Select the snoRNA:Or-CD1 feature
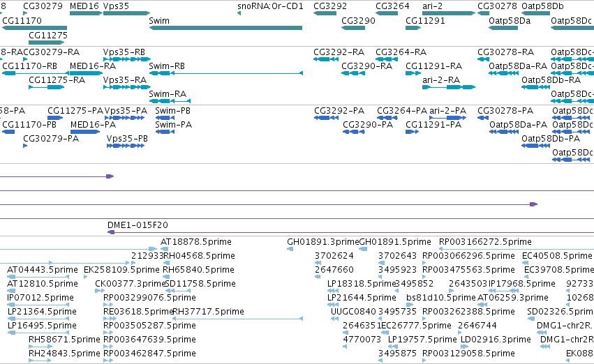The width and height of the screenshot is (594, 364). click(x=239, y=13)
